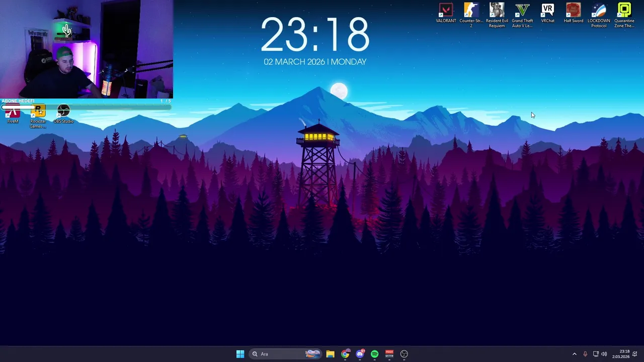The image size is (644, 362).
Task: Select the LOCKDOWN Protocol shortcut
Action: 599,15
